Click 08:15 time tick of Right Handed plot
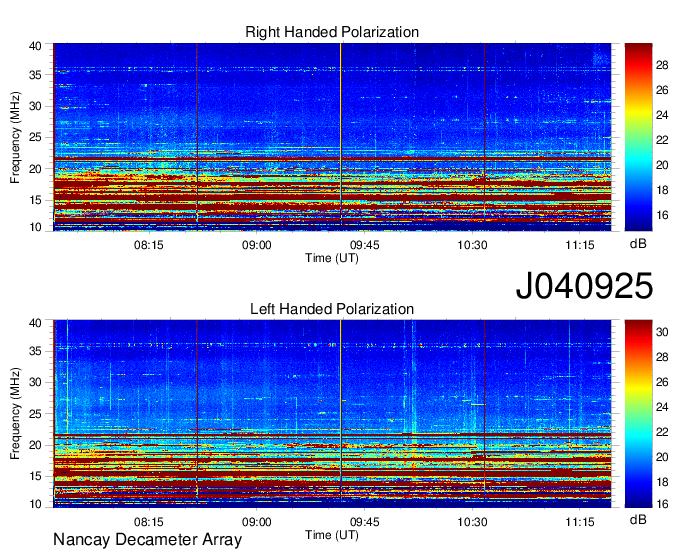The height and width of the screenshot is (552, 680). pos(149,245)
